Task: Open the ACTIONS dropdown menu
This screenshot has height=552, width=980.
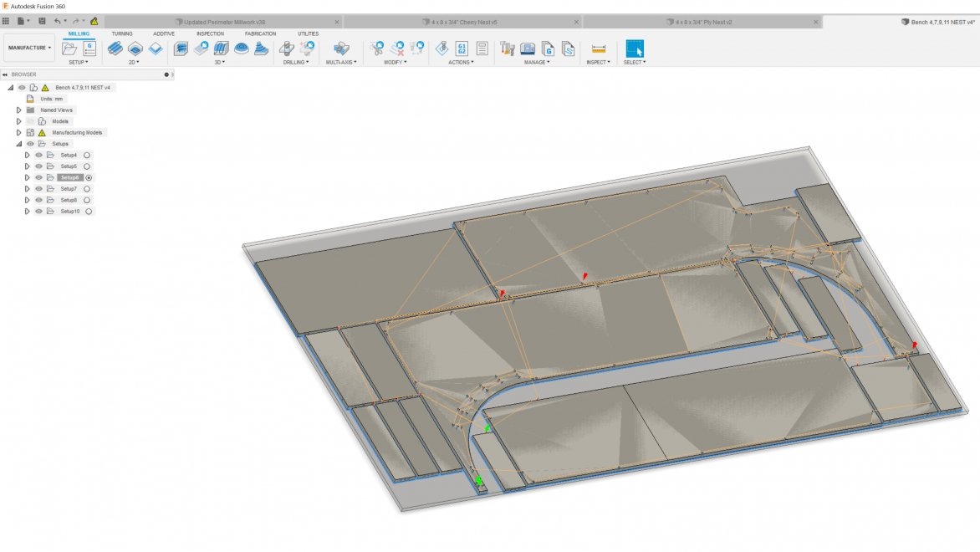Action: pyautogui.click(x=462, y=63)
